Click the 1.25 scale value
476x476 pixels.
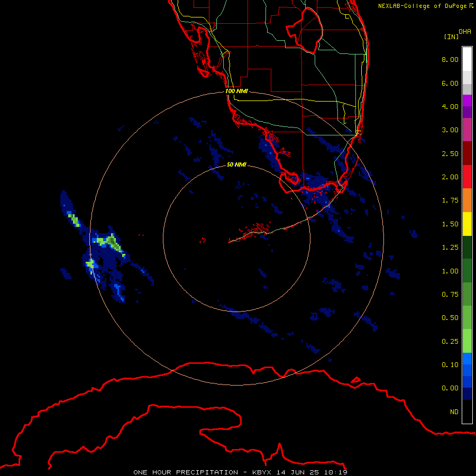(450, 248)
